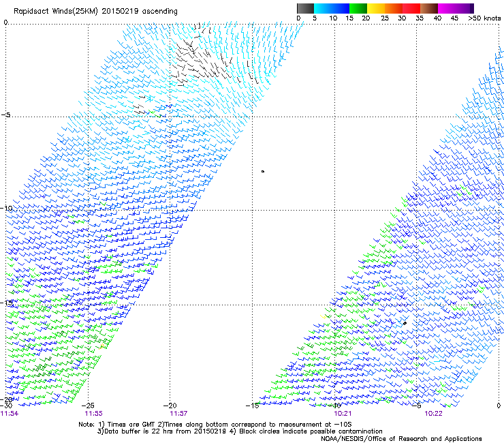Click the gray 0-5 knots color swatch

tap(305, 8)
